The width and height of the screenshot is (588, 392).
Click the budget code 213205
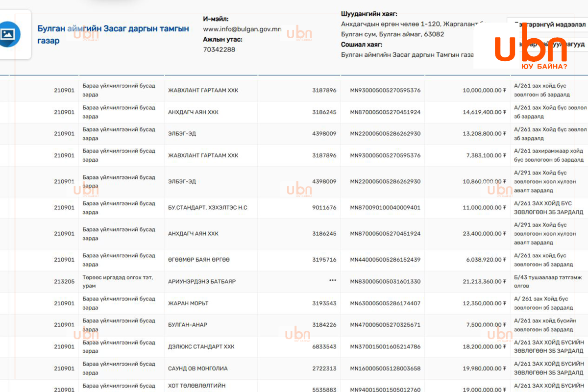point(64,282)
